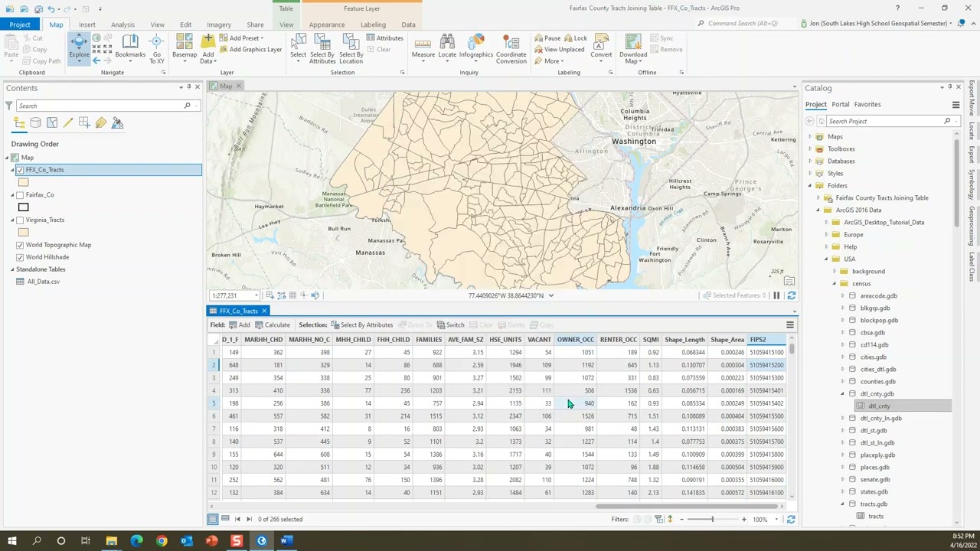Switch to the Analysis ribbon tab

tap(122, 24)
